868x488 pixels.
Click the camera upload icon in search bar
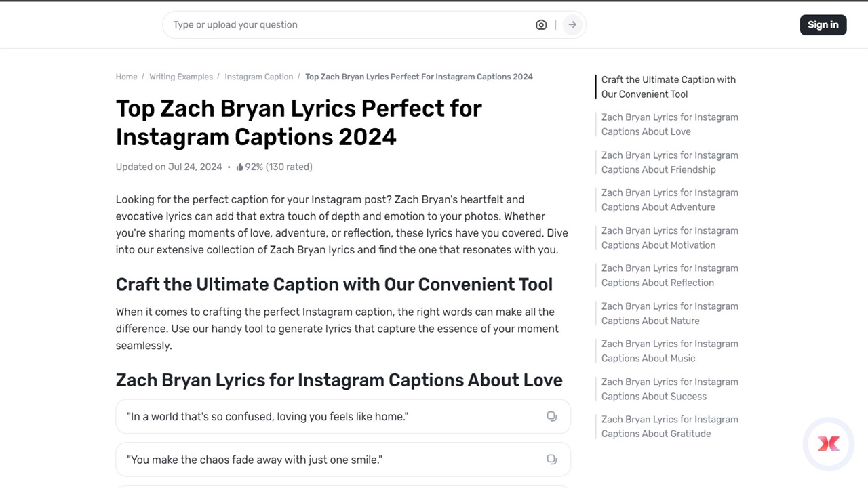(x=541, y=25)
